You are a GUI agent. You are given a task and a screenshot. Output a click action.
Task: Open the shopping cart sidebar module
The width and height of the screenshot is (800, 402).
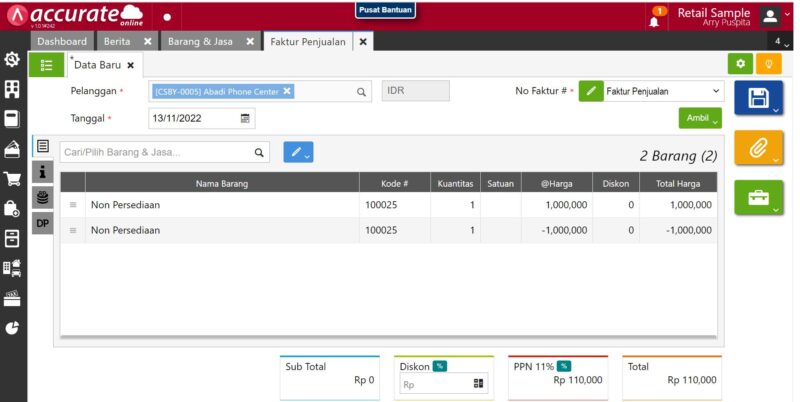[12, 179]
